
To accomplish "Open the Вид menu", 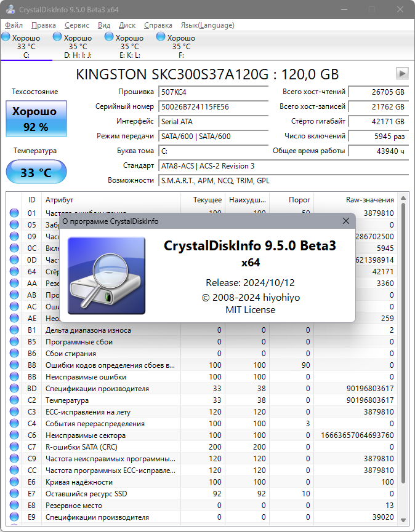I will click(x=104, y=25).
